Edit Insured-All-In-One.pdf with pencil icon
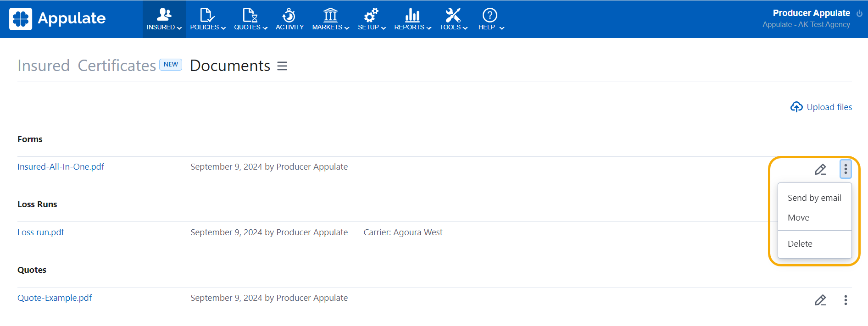Viewport: 868px width, 326px height. (820, 170)
